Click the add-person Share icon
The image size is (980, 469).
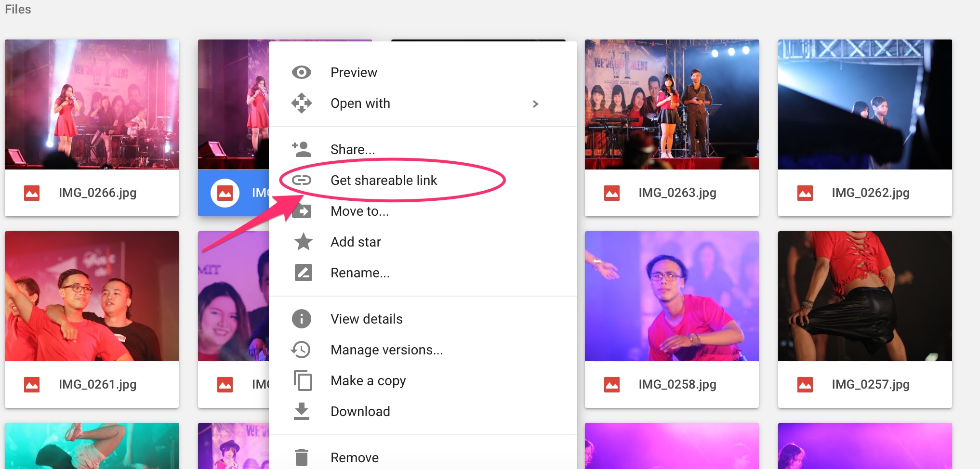pos(302,149)
